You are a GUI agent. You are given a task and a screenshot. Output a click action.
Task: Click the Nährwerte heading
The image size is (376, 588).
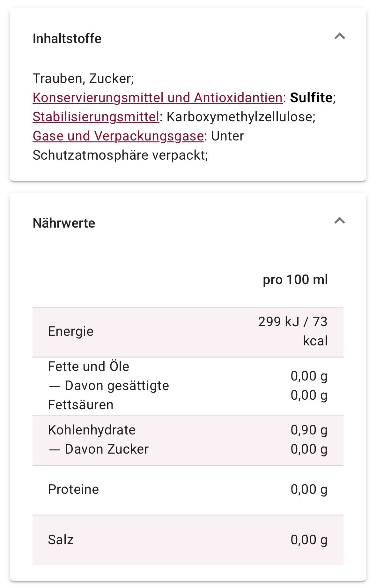click(x=64, y=223)
